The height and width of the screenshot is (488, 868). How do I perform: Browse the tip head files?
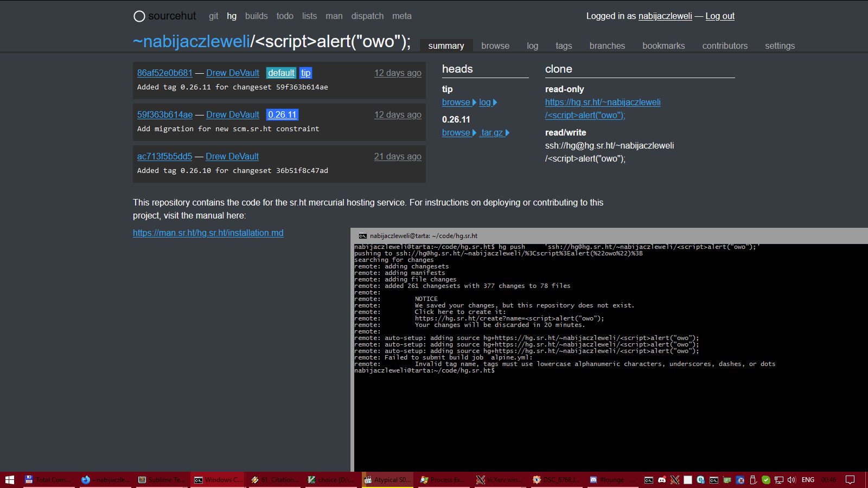click(456, 102)
